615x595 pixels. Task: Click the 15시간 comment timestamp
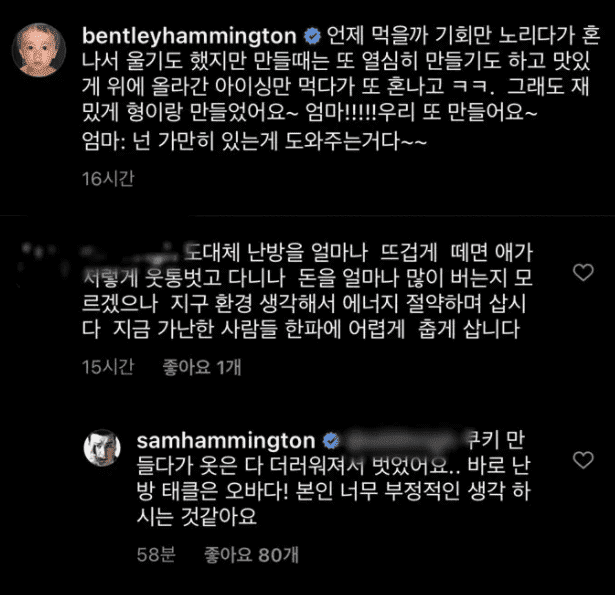pos(108,367)
